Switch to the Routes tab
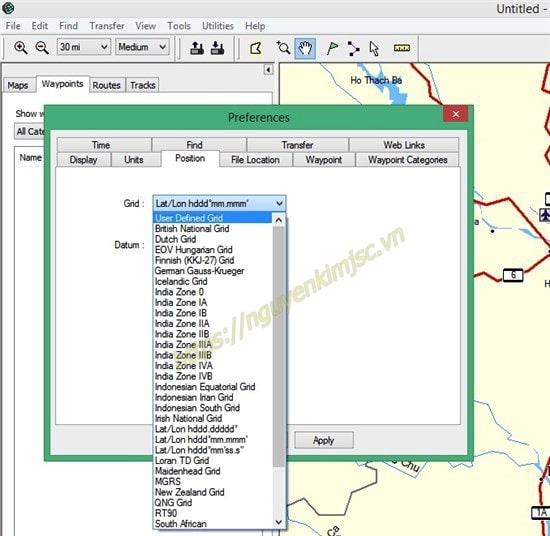The height and width of the screenshot is (536, 550). 106,85
